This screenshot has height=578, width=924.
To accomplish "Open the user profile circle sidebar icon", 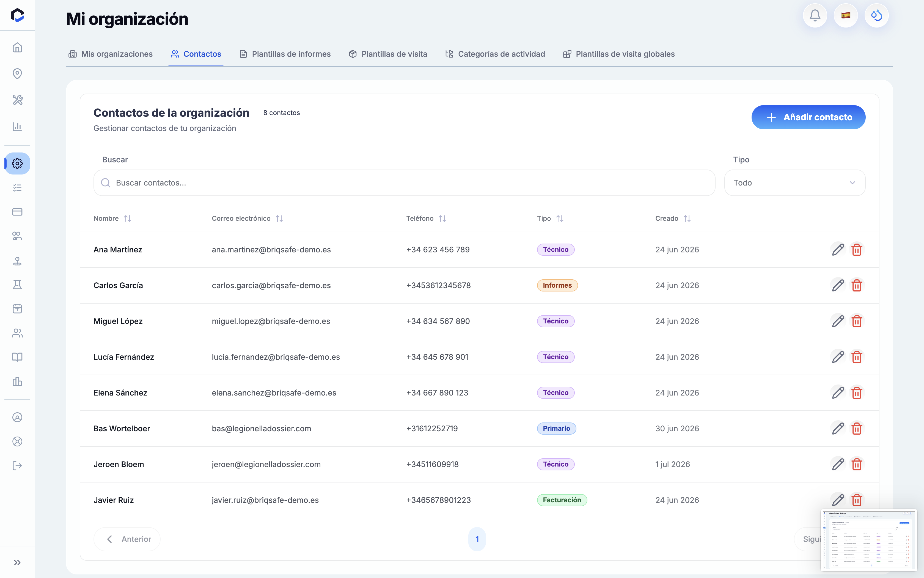I will [x=17, y=418].
